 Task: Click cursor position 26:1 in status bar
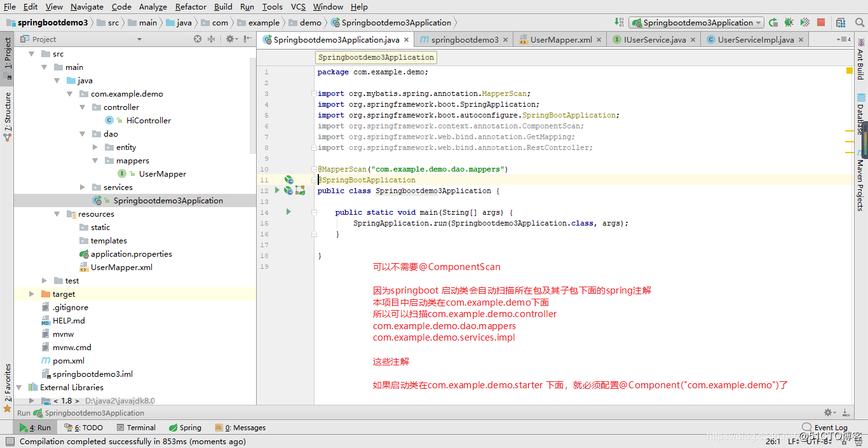(x=773, y=441)
